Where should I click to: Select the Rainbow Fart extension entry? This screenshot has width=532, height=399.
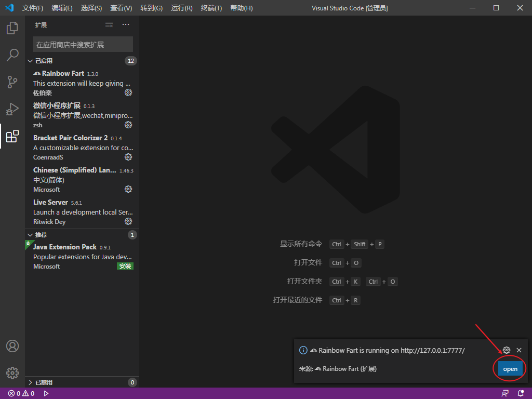[82, 83]
